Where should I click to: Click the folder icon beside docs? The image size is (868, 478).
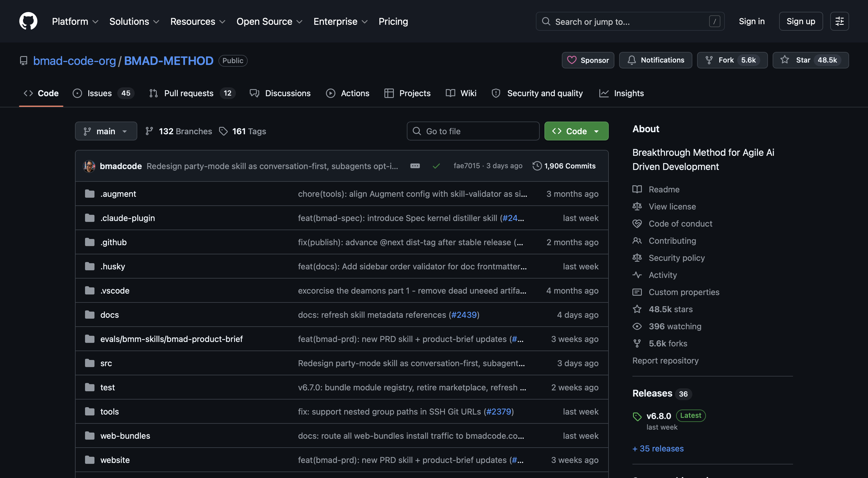coord(90,315)
